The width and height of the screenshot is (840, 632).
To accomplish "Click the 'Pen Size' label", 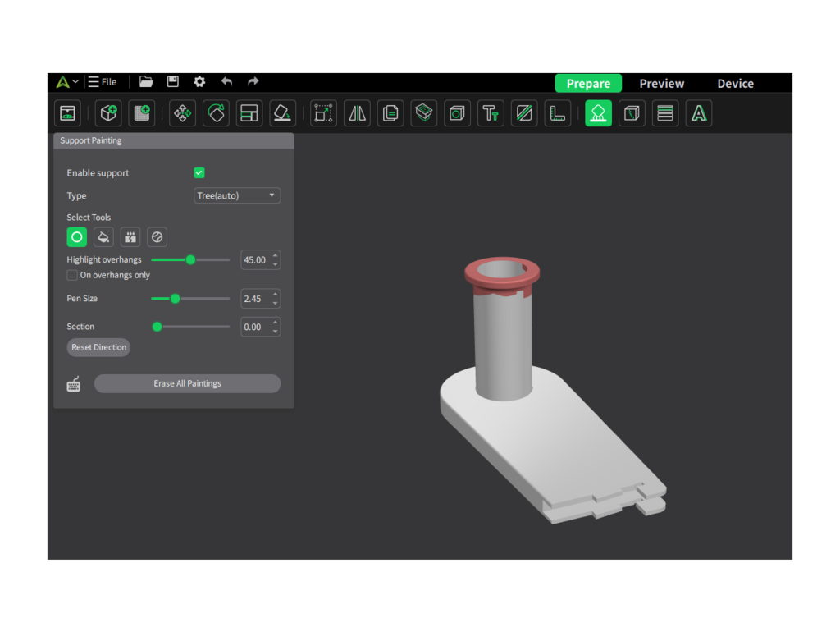I will point(82,298).
